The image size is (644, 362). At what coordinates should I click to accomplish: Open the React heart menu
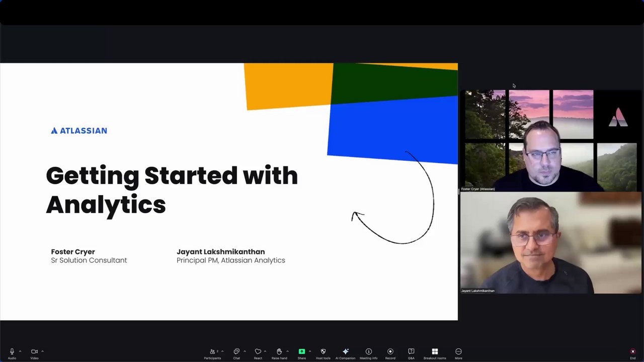coord(258,353)
